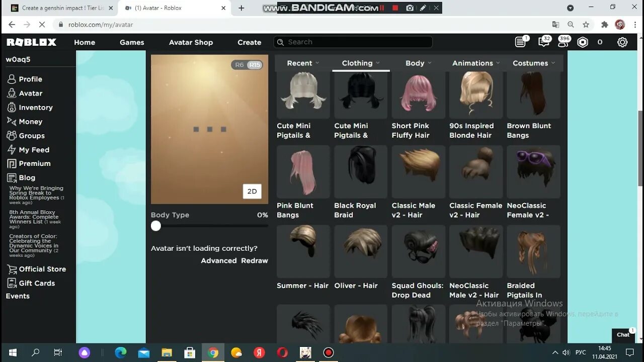The image size is (644, 362).
Task: Click the Avatar sidebar icon
Action: click(x=11, y=93)
